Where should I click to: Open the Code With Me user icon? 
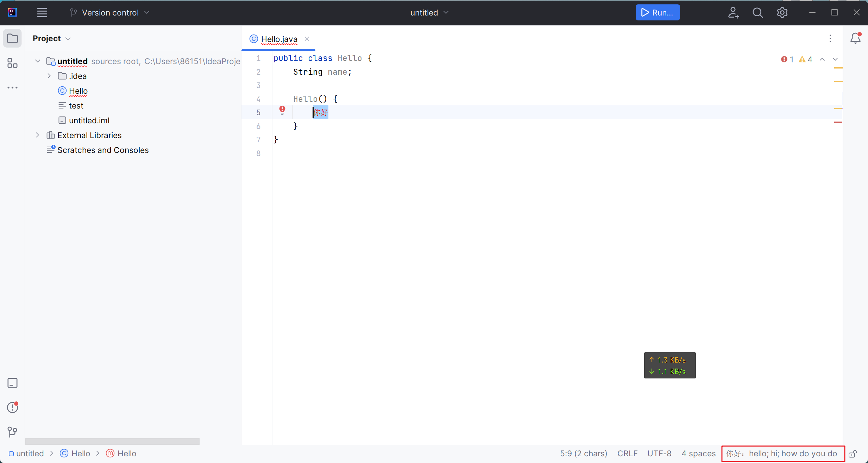733,13
